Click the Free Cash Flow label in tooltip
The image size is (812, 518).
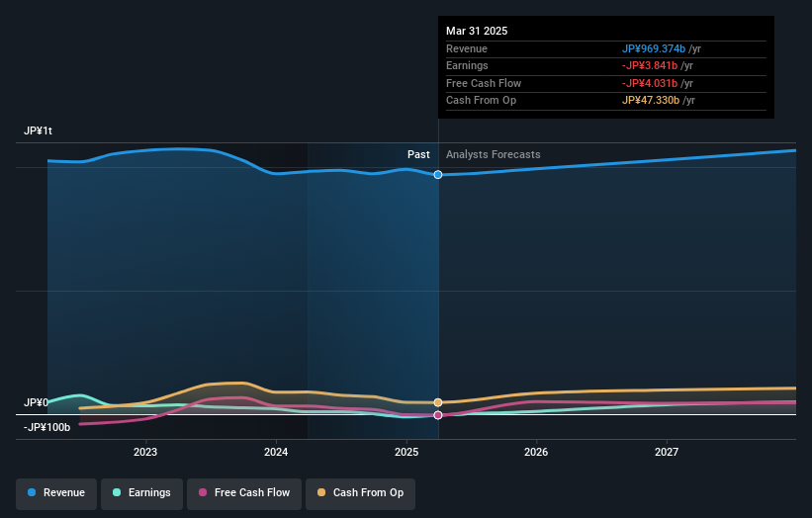pos(484,83)
